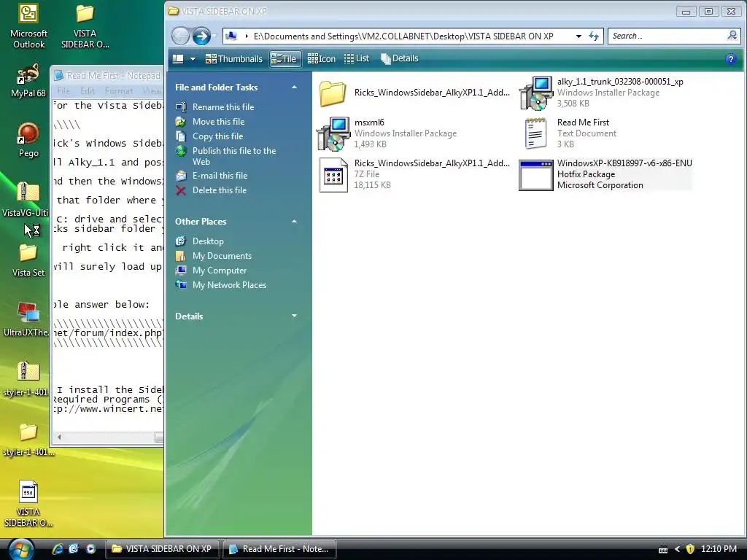
Task: Go to Desktop in Other Places
Action: click(x=208, y=241)
